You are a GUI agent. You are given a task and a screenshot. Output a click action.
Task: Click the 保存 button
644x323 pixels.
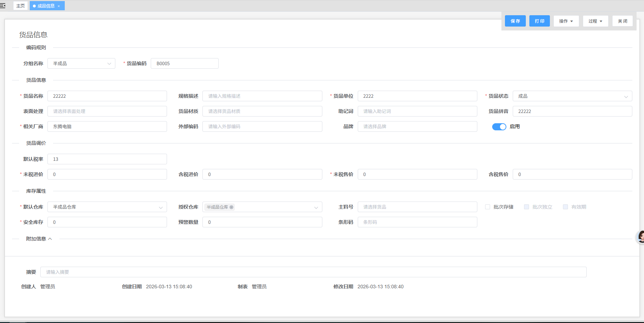point(515,21)
